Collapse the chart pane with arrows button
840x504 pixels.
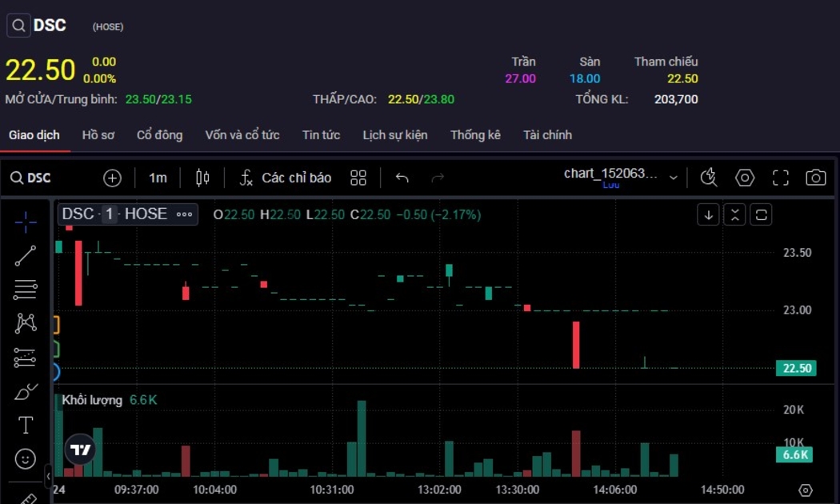[734, 214]
